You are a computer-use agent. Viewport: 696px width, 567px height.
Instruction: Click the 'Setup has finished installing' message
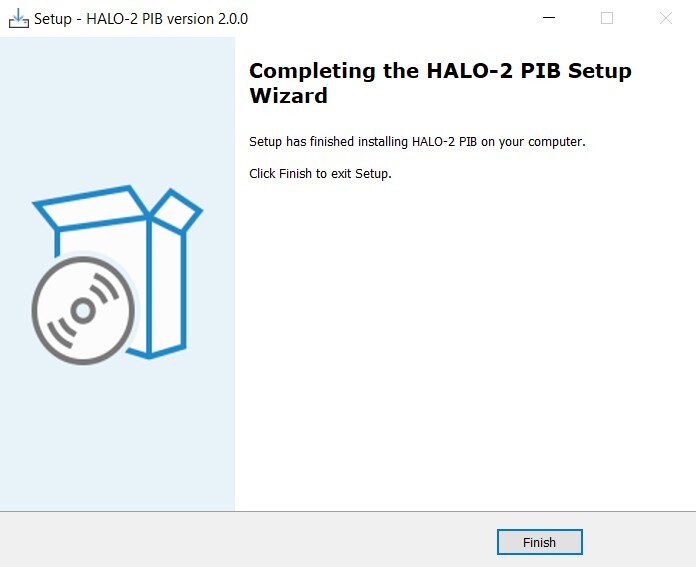tap(417, 142)
